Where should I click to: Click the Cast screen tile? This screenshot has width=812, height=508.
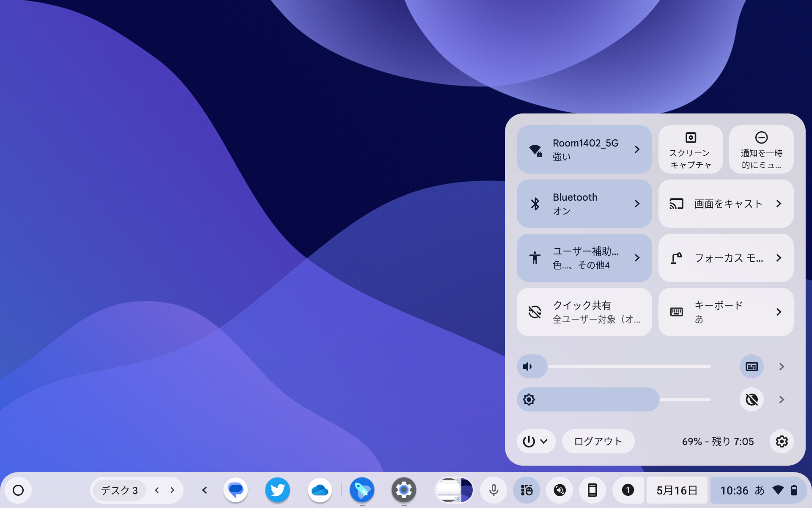point(726,204)
